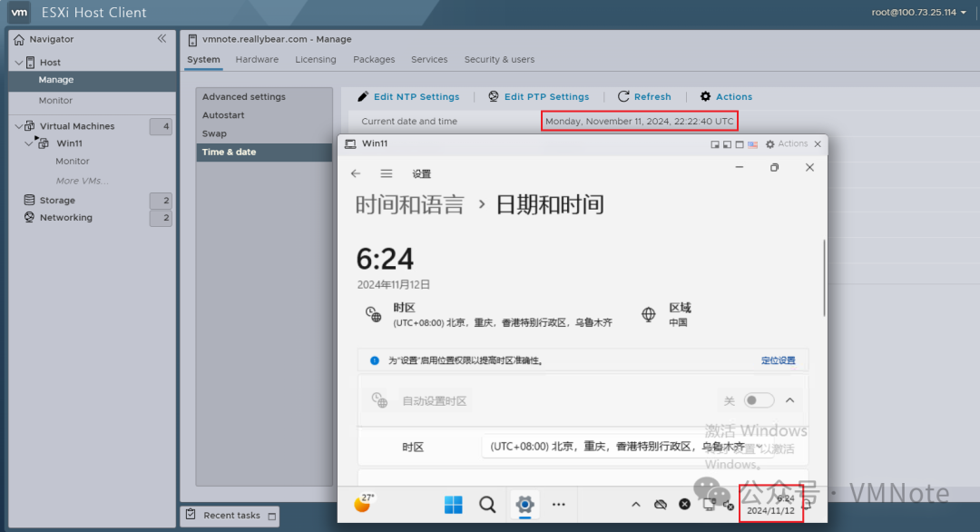Collapse the Virtual Machines tree node
Image resolution: width=980 pixels, height=532 pixels.
[x=18, y=125]
